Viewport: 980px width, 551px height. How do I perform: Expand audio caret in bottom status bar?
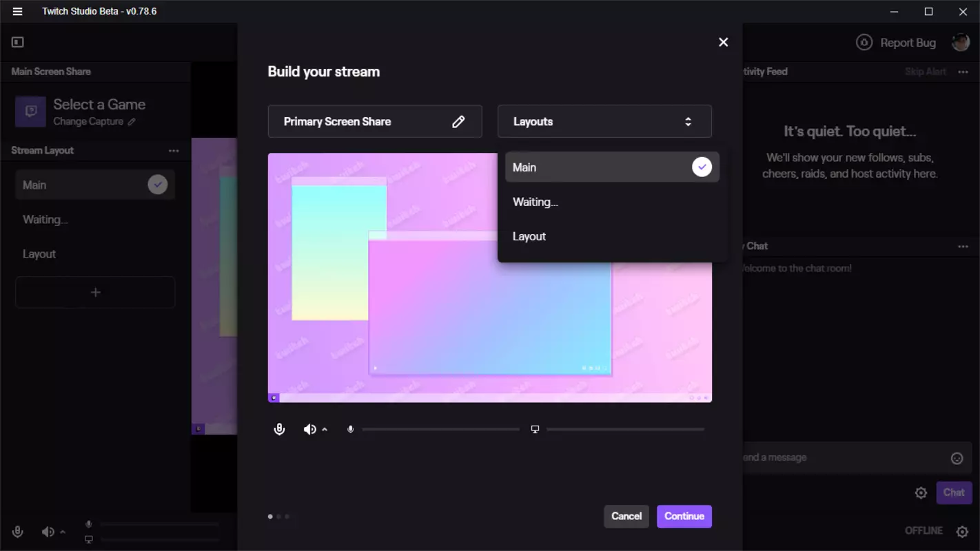[63, 532]
